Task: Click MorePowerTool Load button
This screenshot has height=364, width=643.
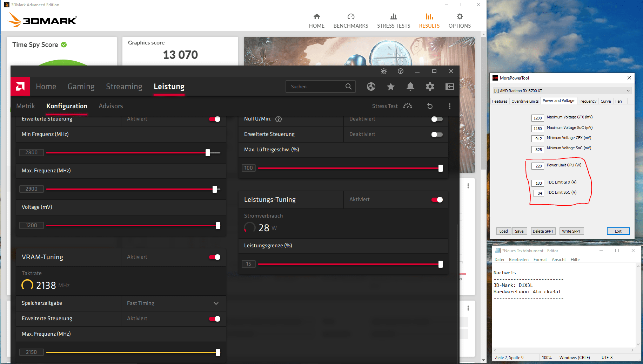Action: click(x=503, y=231)
